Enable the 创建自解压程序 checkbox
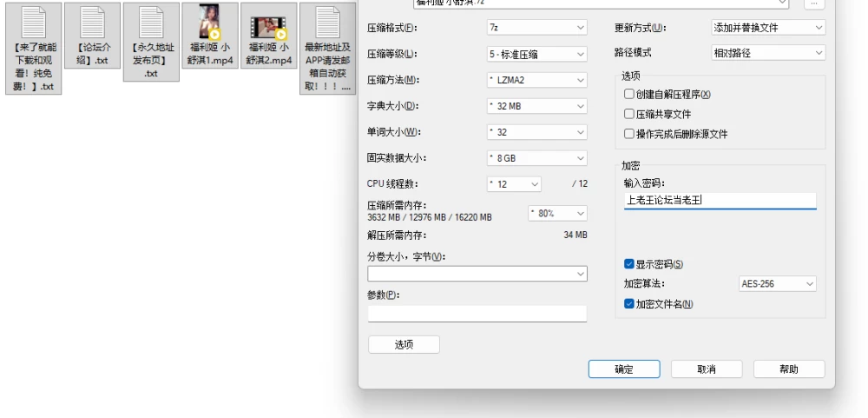Image resolution: width=868 pixels, height=418 pixels. click(628, 94)
